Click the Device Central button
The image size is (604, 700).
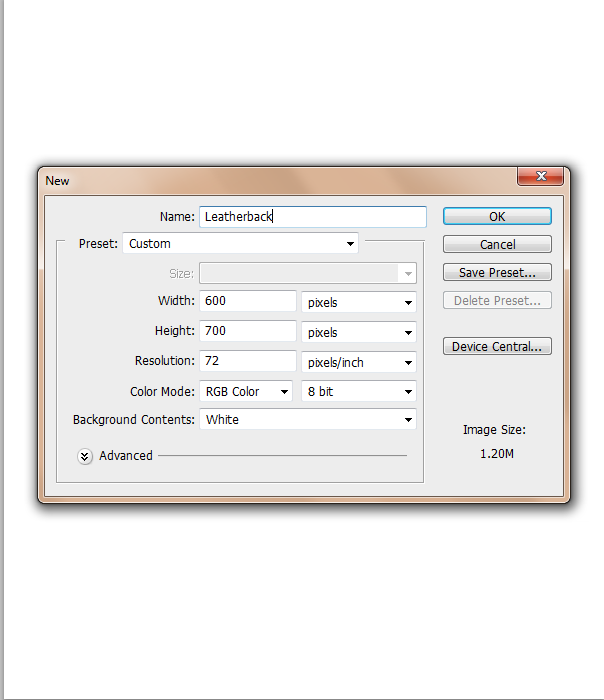click(x=497, y=346)
